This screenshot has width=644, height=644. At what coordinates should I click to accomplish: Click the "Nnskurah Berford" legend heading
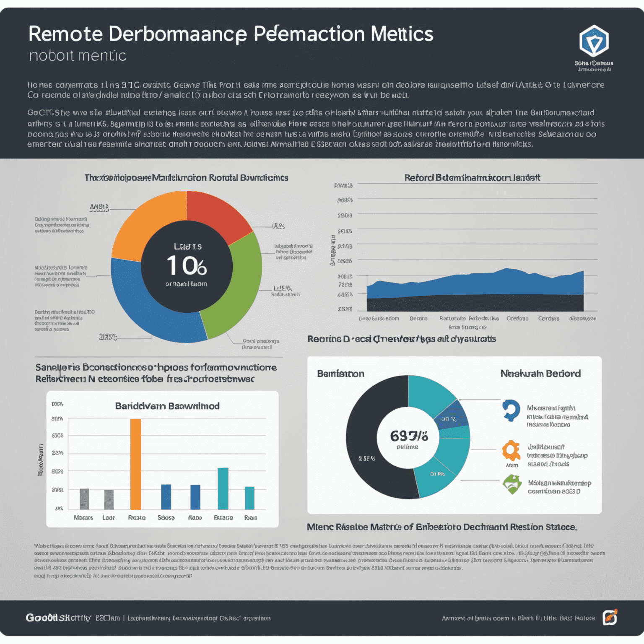(x=540, y=374)
